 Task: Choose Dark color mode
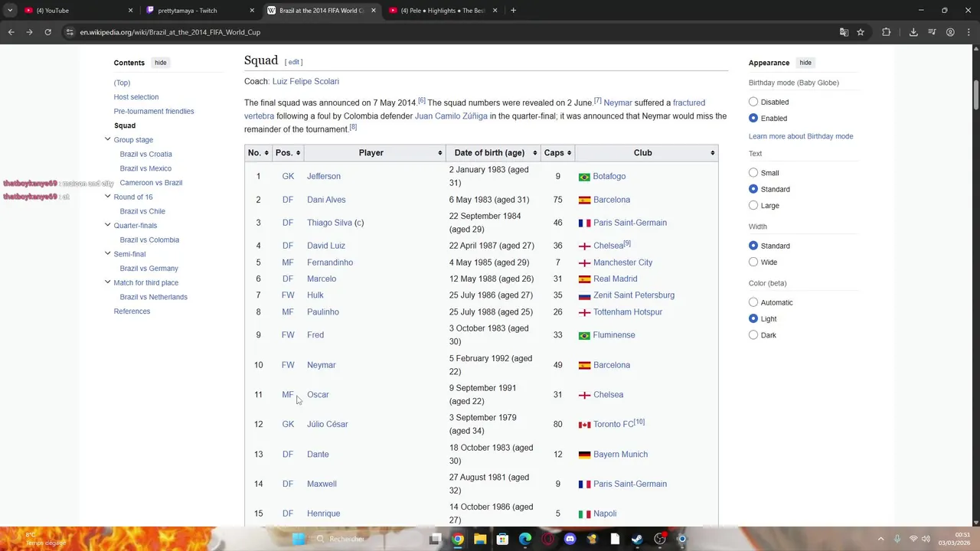(x=753, y=335)
